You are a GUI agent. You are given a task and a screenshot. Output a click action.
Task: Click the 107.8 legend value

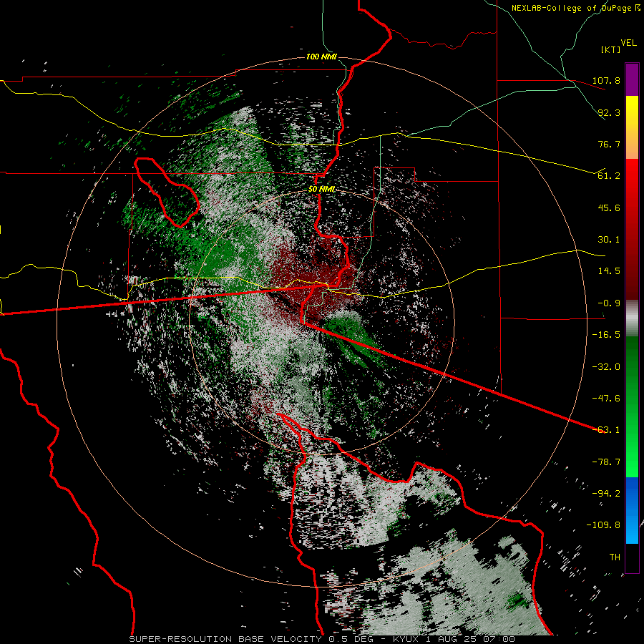coord(606,80)
